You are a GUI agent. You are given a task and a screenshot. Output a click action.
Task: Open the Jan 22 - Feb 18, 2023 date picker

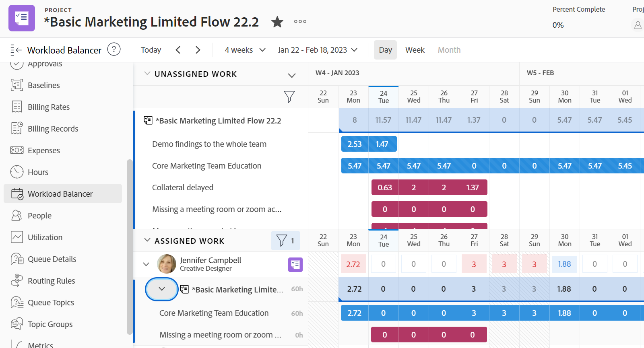(x=317, y=50)
